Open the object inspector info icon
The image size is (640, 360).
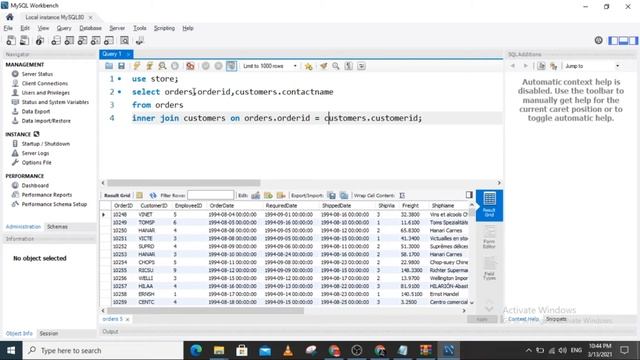[40, 40]
